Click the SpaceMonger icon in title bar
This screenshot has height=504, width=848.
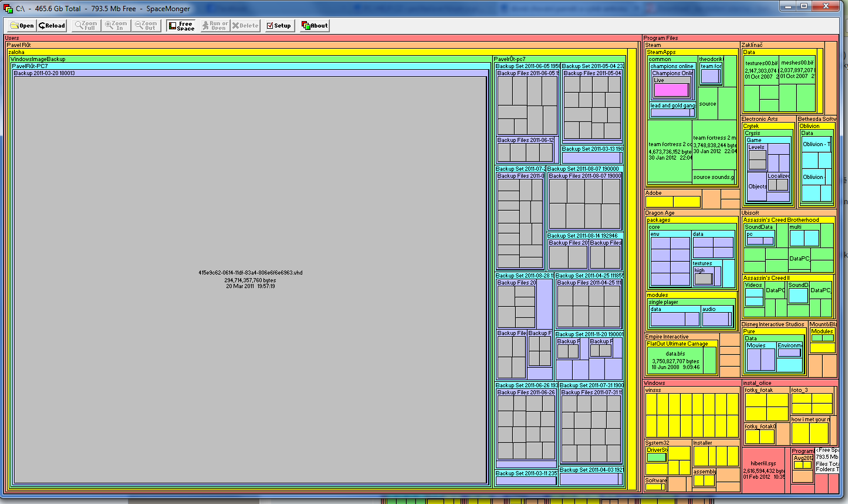[8, 9]
